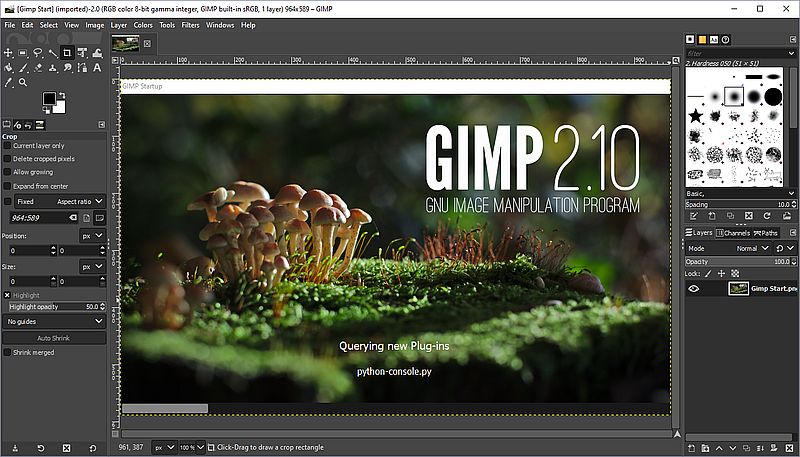Open the Basic brush tag dropdown
Screen dimensions: 800x457
(740, 193)
